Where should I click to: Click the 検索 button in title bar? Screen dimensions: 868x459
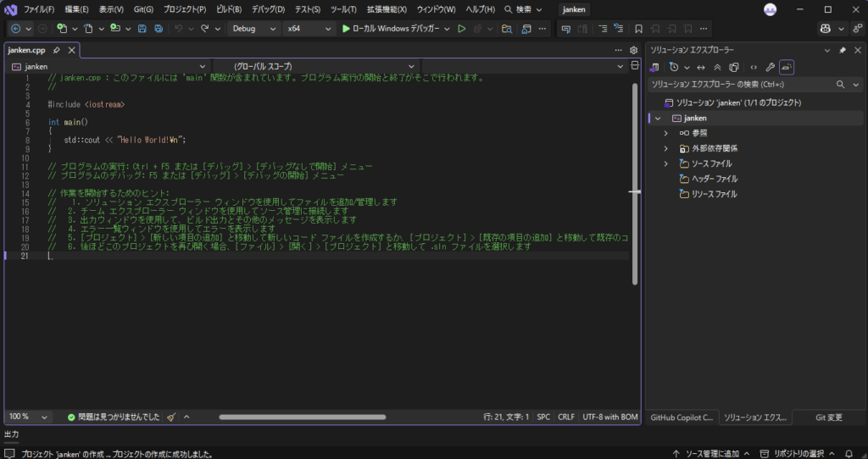coord(522,9)
